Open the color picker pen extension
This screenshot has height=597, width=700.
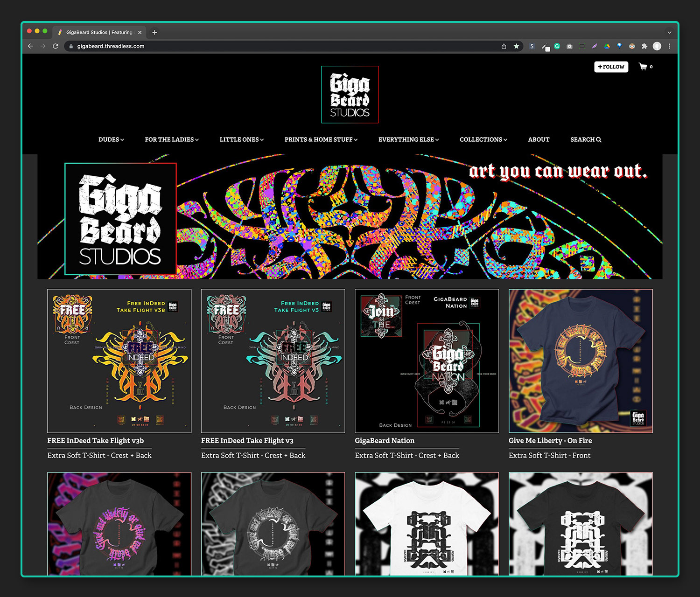click(545, 47)
